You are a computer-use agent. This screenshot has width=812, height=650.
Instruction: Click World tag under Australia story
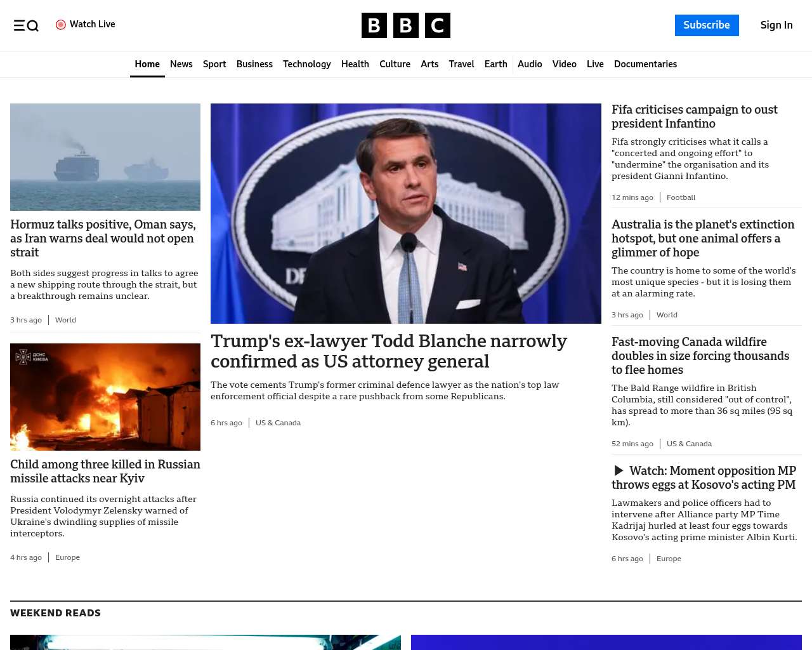point(667,315)
